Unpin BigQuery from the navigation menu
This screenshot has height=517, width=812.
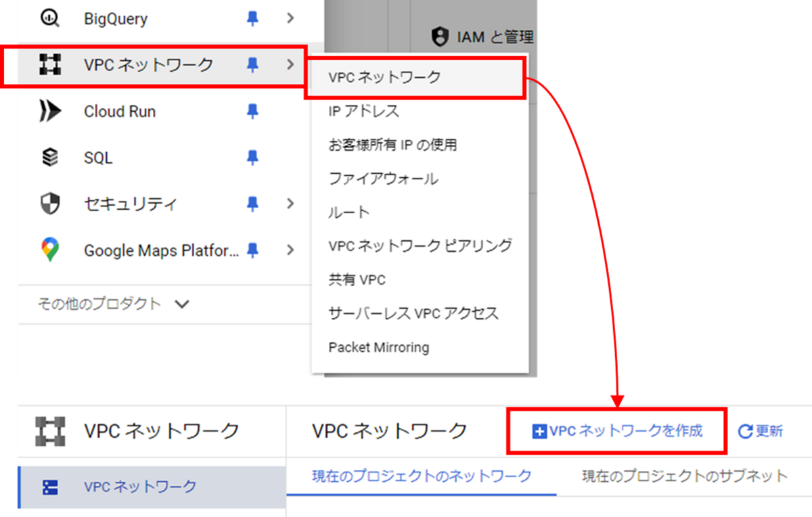click(x=252, y=19)
